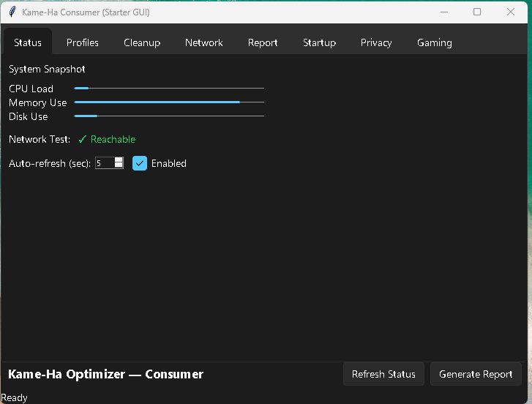The image size is (532, 404).
Task: Click the Kame-Ha Optimizer — Consumer title
Action: [105, 374]
